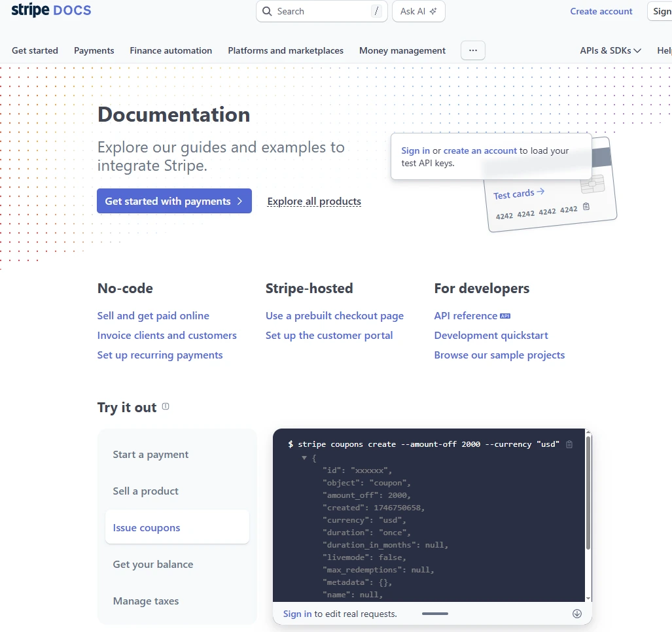Image resolution: width=672 pixels, height=632 pixels.
Task: Click the slash shortcut hint in search
Action: [376, 11]
